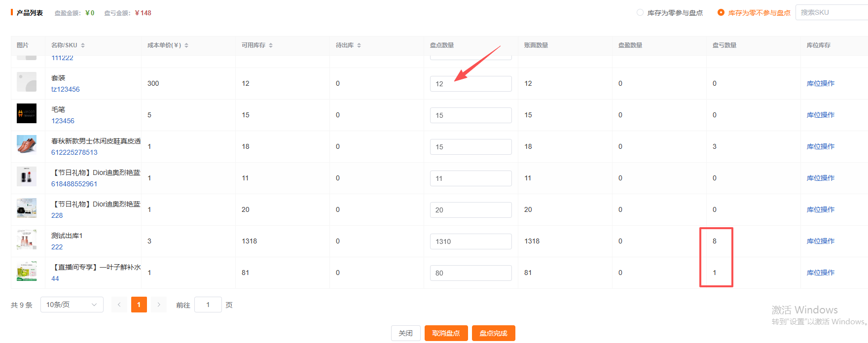
Task: Open SKU link tz123456
Action: tap(66, 89)
